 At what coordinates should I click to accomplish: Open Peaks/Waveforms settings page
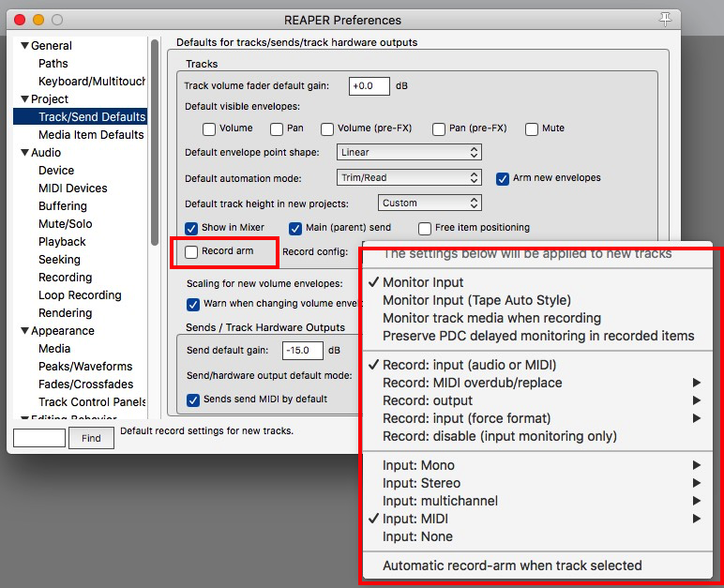(x=85, y=367)
